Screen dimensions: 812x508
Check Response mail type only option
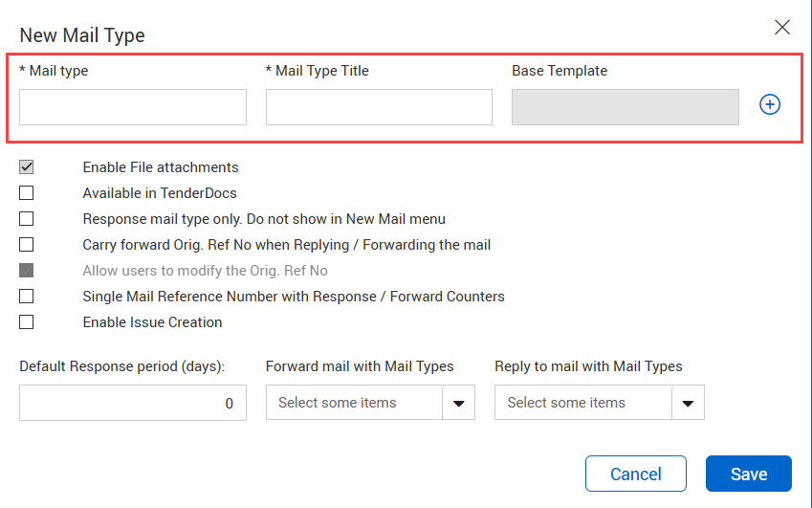[x=27, y=219]
